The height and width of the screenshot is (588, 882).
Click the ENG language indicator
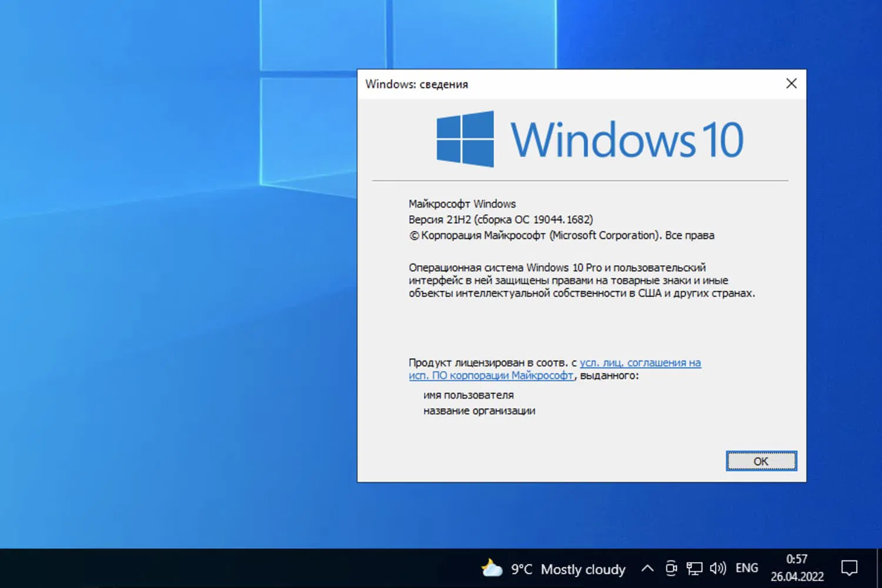click(746, 568)
